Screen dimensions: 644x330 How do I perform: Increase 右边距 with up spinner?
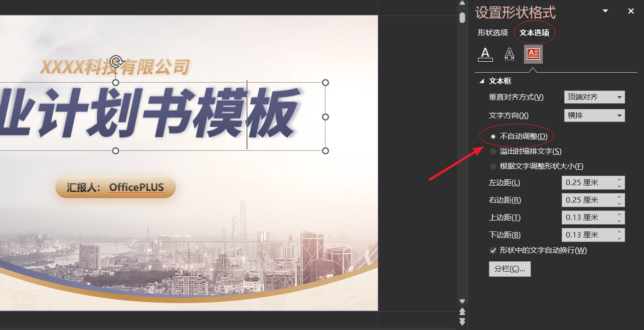[x=619, y=197]
